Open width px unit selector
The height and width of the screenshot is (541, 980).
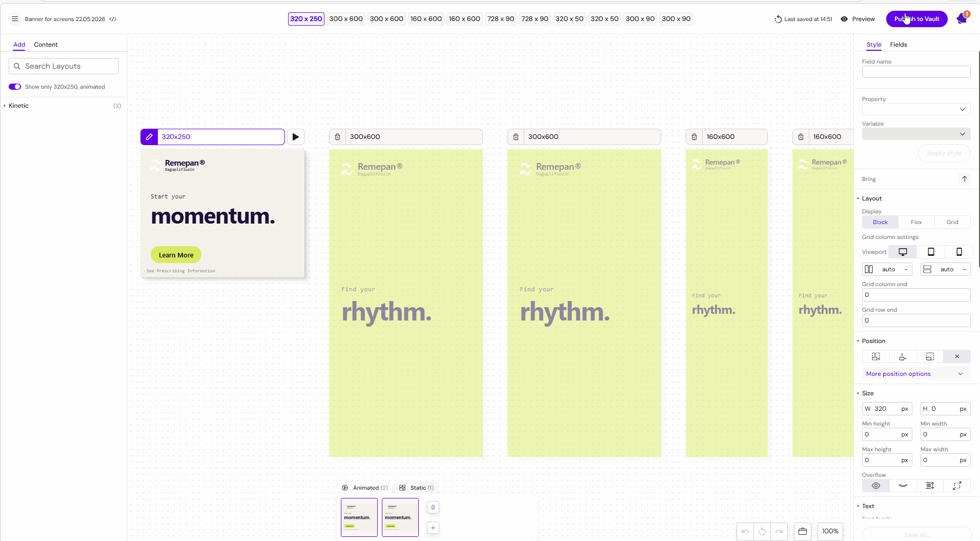(x=905, y=409)
